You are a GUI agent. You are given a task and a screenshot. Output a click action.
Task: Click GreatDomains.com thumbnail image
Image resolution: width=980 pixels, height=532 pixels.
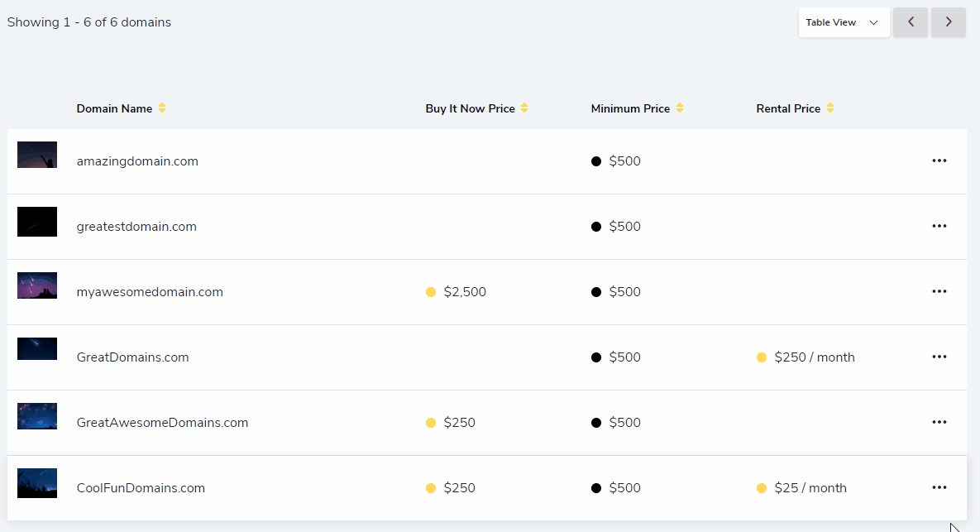click(37, 349)
